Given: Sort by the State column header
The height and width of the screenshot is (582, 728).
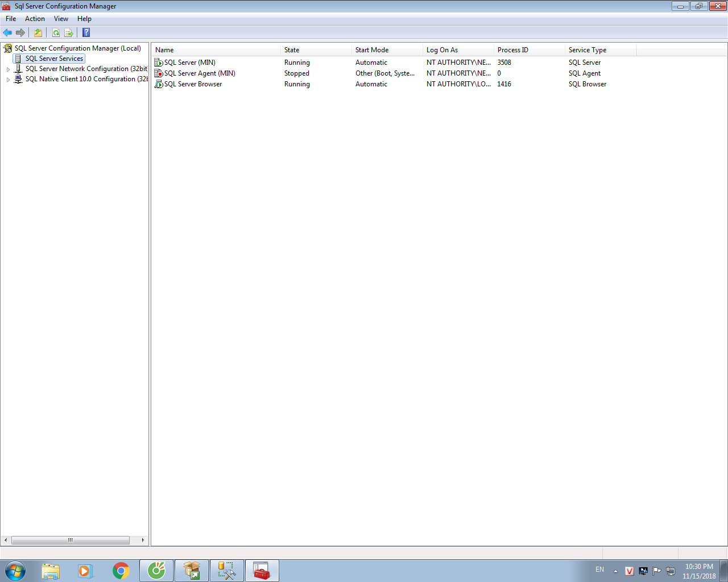Looking at the screenshot, I should (316, 50).
